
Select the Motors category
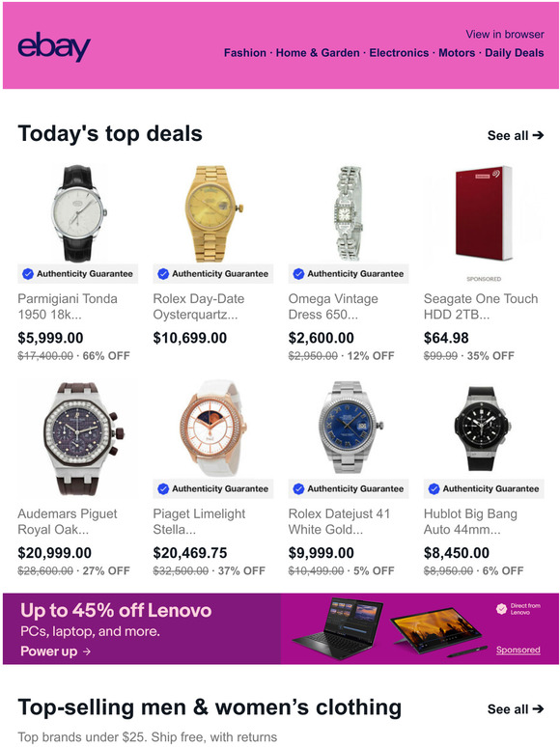[x=457, y=53]
